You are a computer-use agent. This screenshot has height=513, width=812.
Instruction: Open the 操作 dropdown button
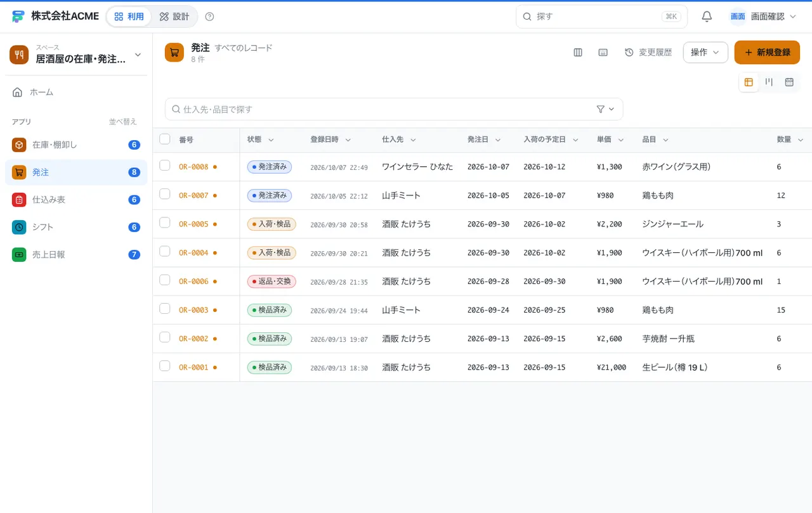[705, 53]
